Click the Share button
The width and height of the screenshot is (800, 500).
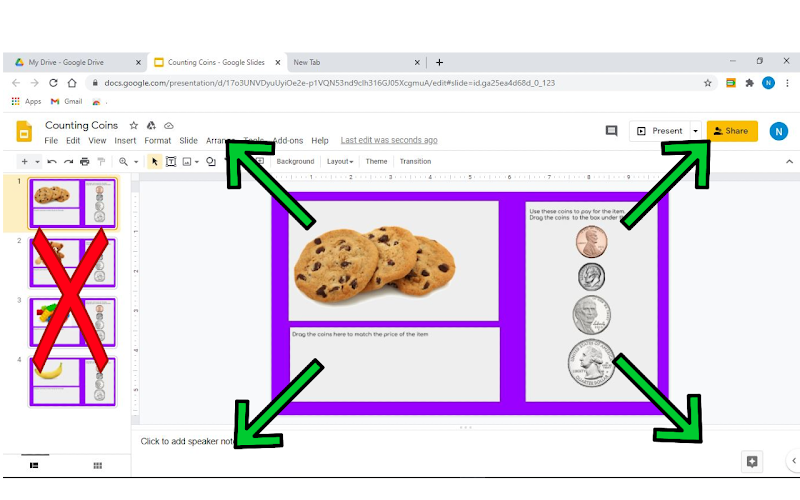click(732, 131)
